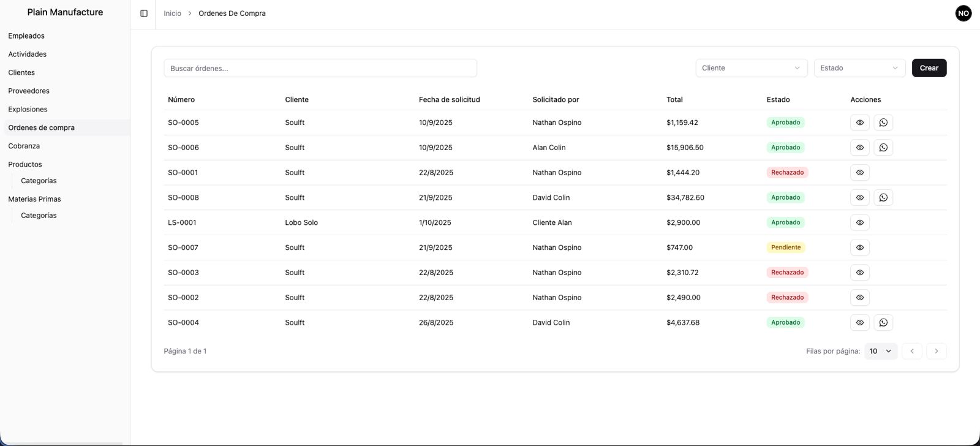The width and height of the screenshot is (980, 446).
Task: Open the Cliente filter dropdown
Action: click(751, 67)
